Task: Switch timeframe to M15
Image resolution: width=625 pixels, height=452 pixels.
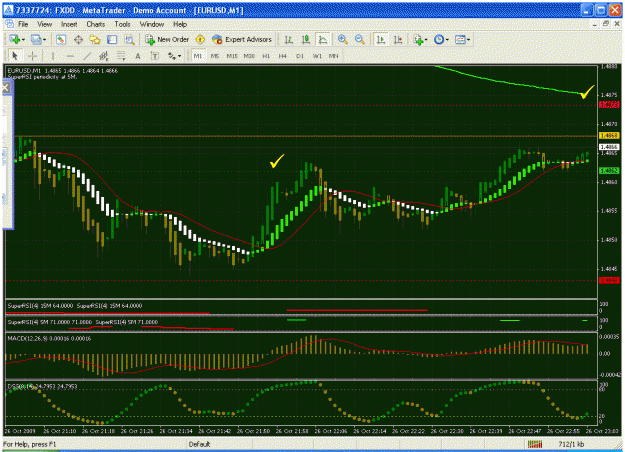Action: click(x=232, y=56)
